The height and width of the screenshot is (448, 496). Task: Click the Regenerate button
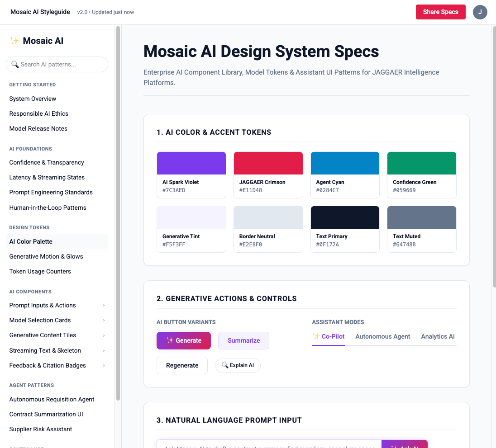coord(182,366)
